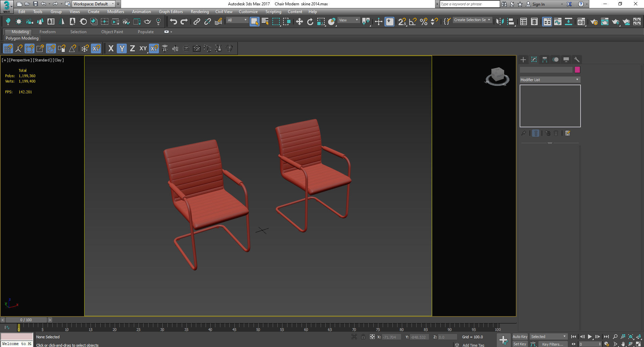The height and width of the screenshot is (347, 644).
Task: Click the Pan View hand icon
Action: tap(623, 344)
